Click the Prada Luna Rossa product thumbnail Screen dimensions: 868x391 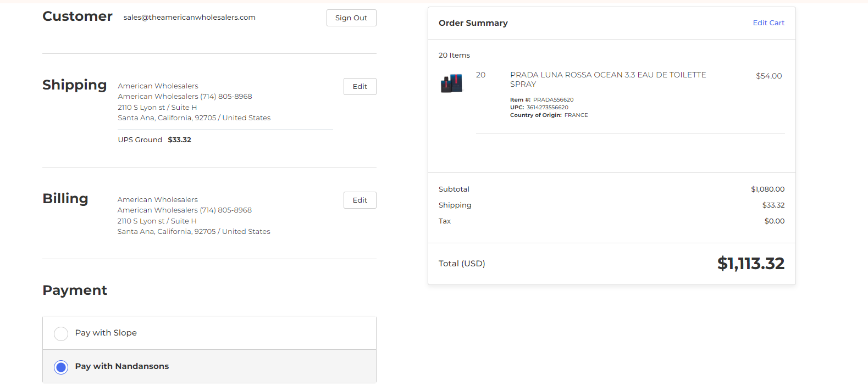click(452, 83)
